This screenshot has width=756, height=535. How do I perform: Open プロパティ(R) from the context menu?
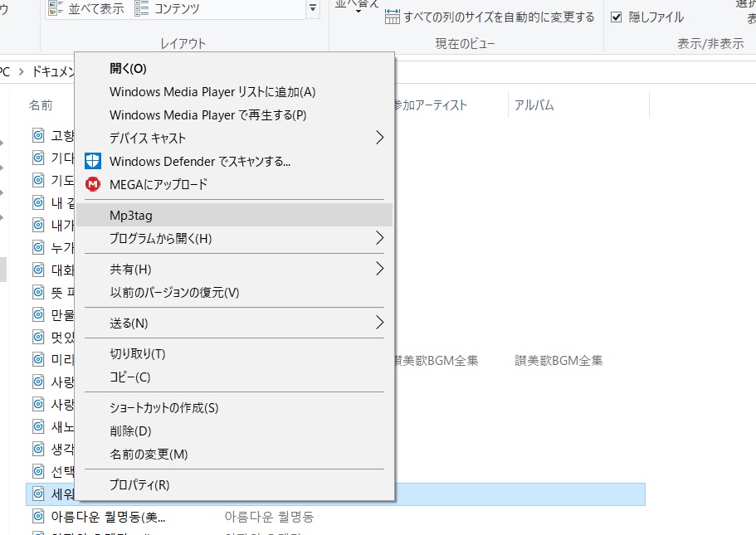139,484
